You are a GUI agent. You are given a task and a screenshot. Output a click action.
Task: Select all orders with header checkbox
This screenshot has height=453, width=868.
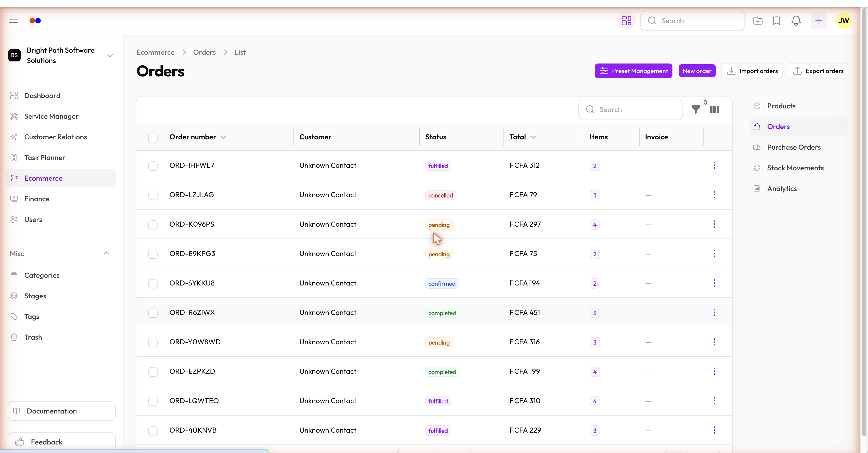[x=153, y=137]
